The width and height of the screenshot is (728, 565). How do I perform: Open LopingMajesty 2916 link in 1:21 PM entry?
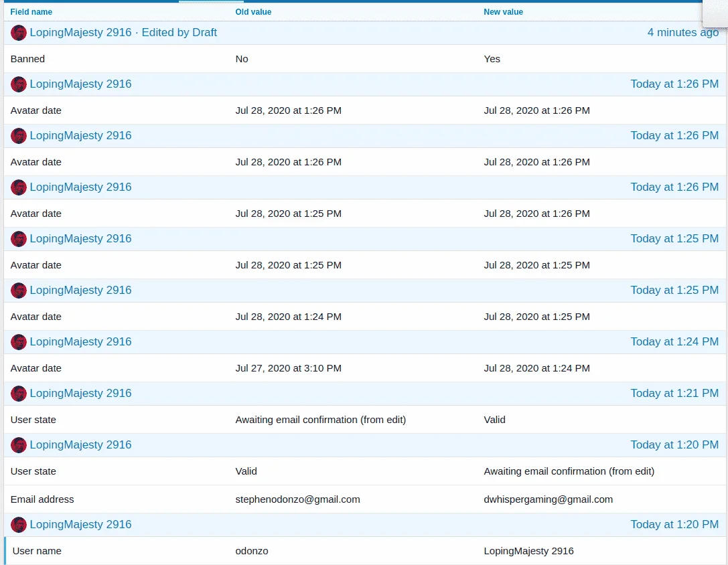pyautogui.click(x=81, y=393)
